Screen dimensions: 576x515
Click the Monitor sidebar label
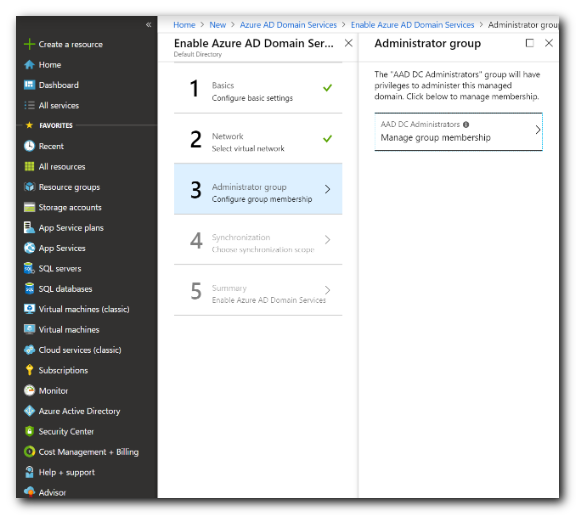pyautogui.click(x=53, y=390)
